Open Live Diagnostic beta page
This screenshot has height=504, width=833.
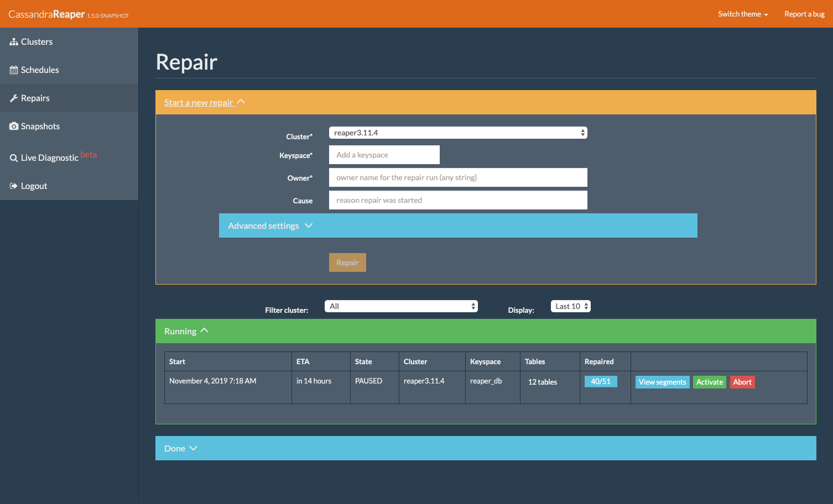[x=69, y=157]
